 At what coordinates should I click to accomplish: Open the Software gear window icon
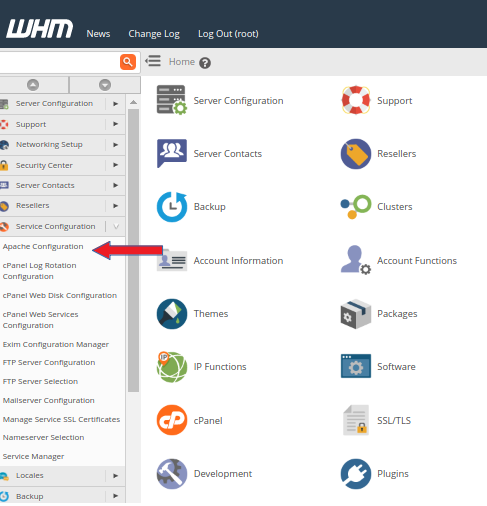356,366
